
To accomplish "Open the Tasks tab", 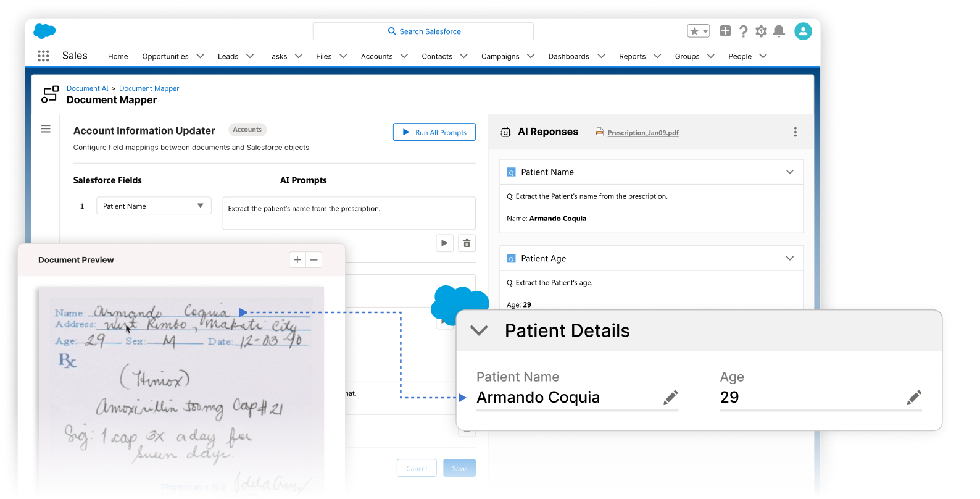I will [277, 56].
